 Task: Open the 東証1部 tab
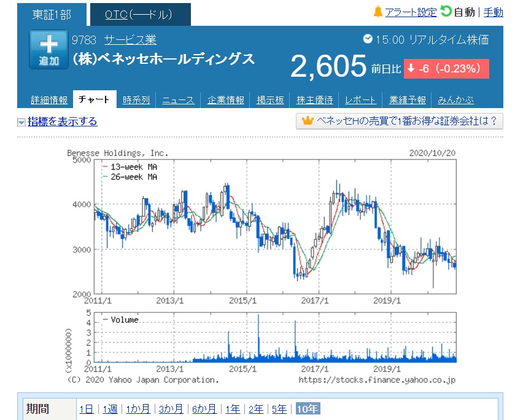tap(52, 15)
